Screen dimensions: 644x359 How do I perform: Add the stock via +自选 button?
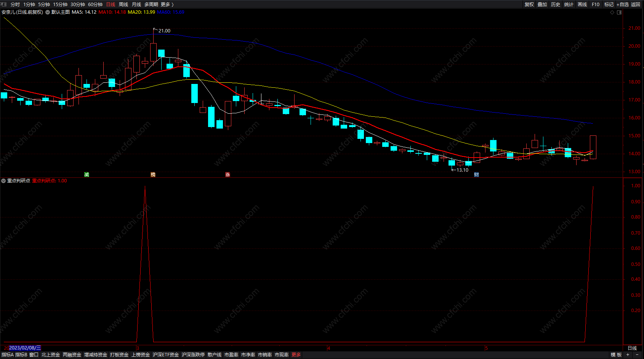(x=622, y=4)
